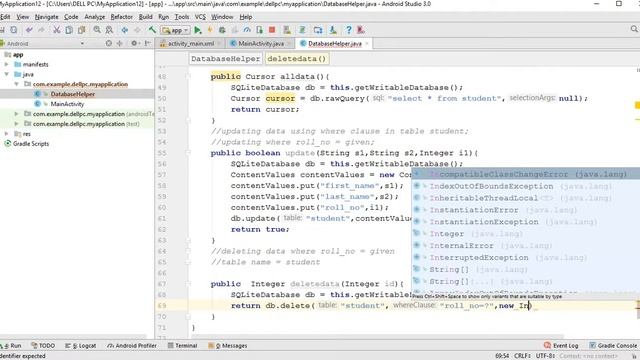Expand the androidTest package arrow
Screen dimensions: 640x360
coord(17,113)
